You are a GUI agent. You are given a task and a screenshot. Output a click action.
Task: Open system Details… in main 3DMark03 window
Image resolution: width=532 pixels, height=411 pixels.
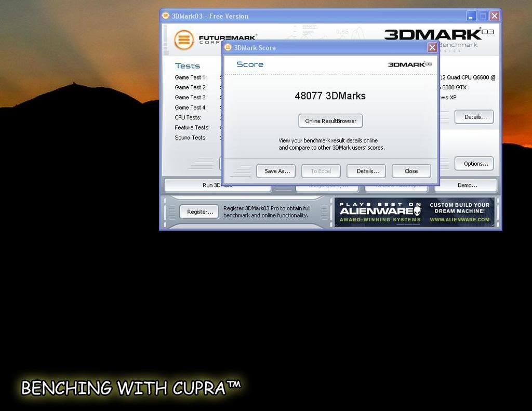click(x=474, y=117)
